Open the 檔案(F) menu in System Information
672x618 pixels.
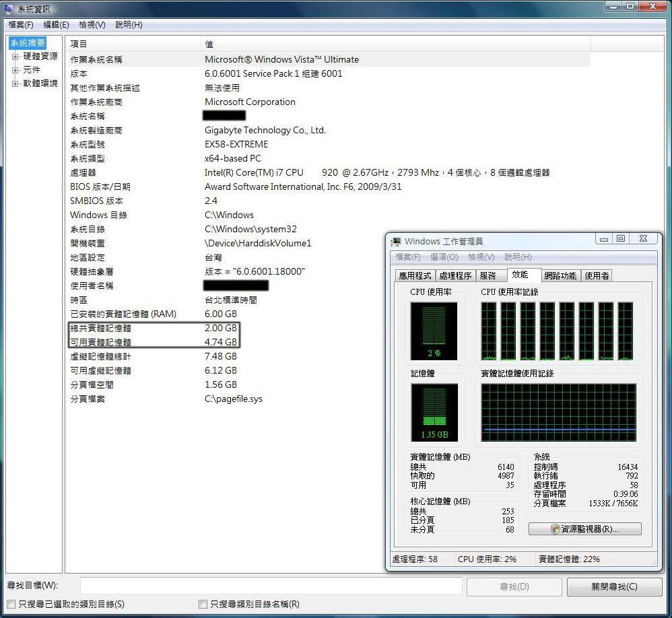point(21,25)
